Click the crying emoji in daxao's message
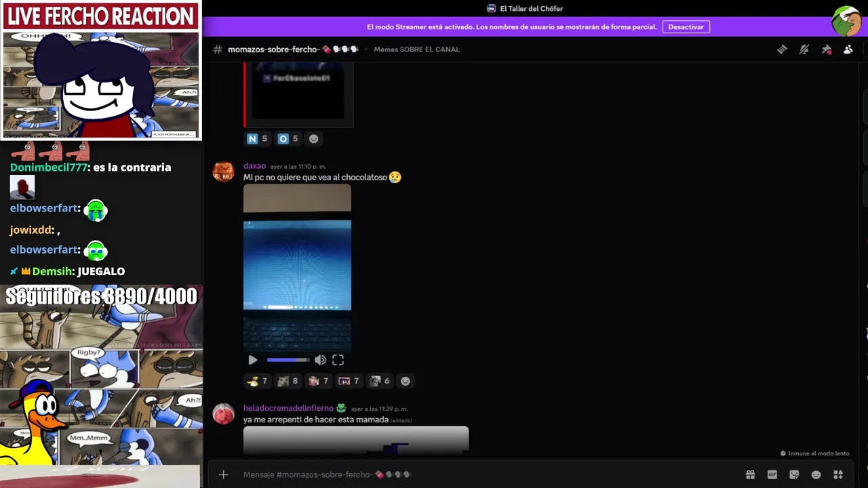Viewport: 868px width, 488px height. tap(395, 178)
